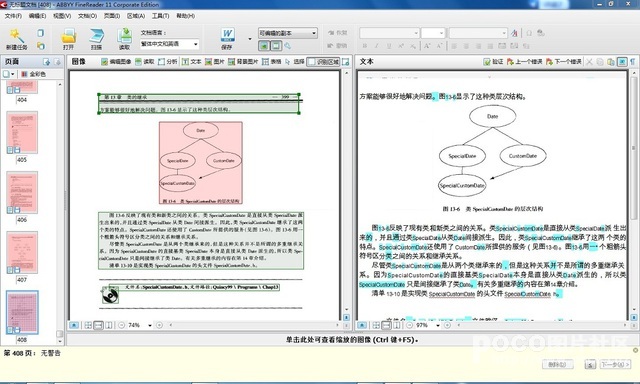This screenshot has height=384, width=640.
Task: Jump to 下一个错误 next error
Action: [x=563, y=62]
